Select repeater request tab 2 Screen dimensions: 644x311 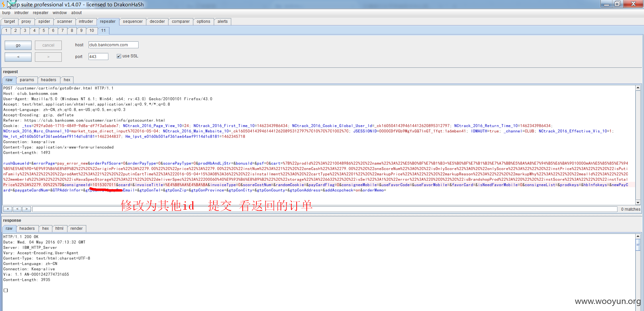pyautogui.click(x=15, y=31)
